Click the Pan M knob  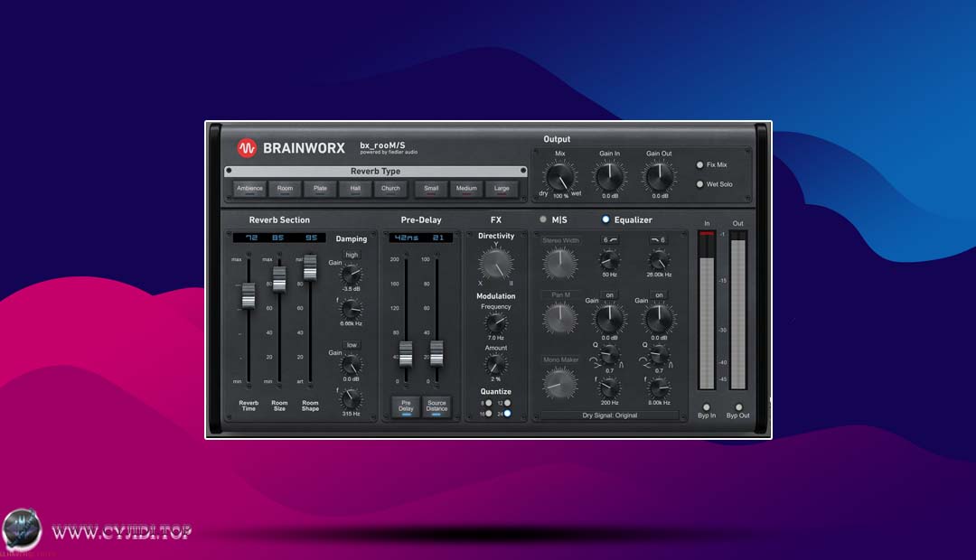tap(560, 318)
